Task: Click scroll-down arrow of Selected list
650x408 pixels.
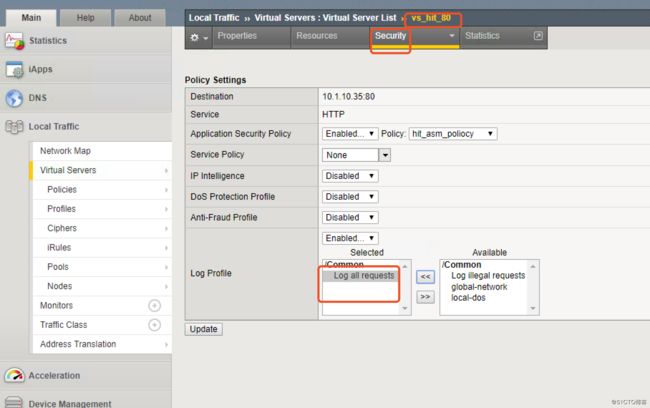Action: [x=405, y=309]
